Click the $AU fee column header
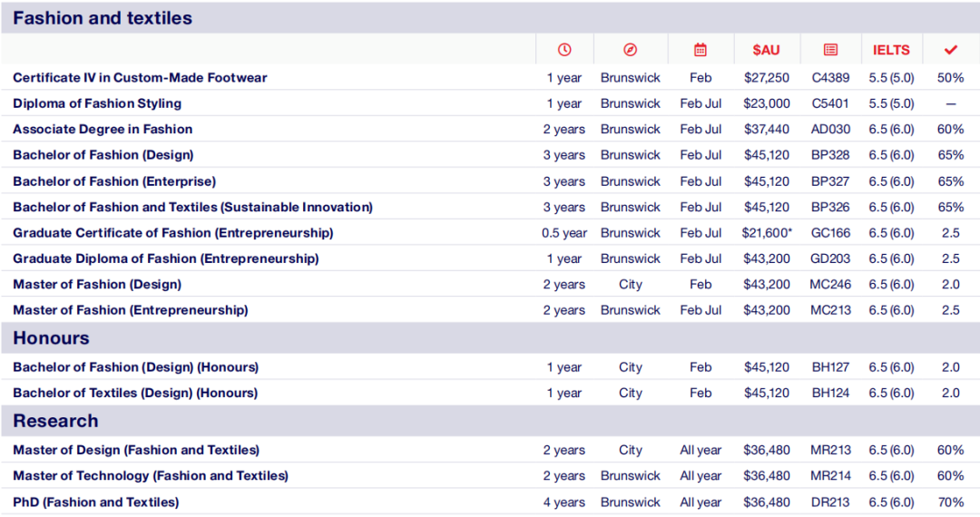Viewport: 980px width, 517px height. [x=766, y=50]
